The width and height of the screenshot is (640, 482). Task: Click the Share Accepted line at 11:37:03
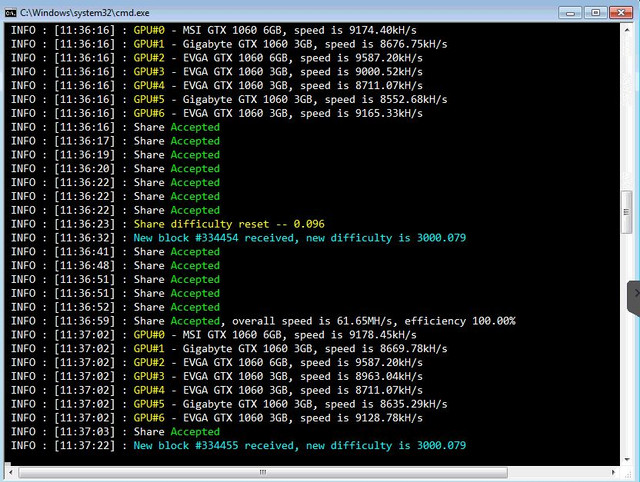pos(116,432)
